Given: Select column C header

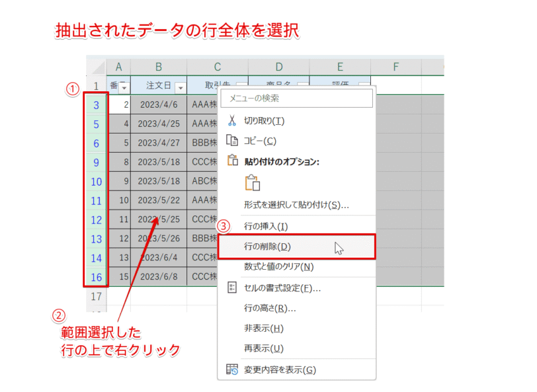Looking at the screenshot, I should coord(218,67).
